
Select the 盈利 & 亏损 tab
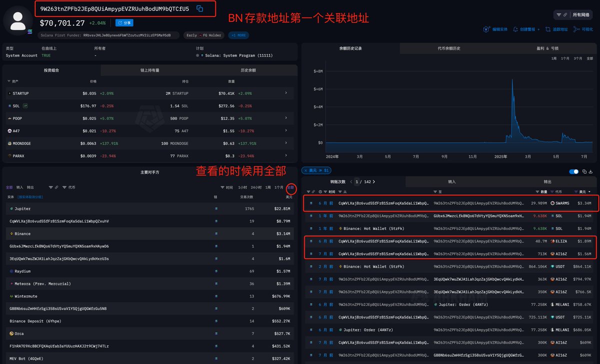[547, 48]
